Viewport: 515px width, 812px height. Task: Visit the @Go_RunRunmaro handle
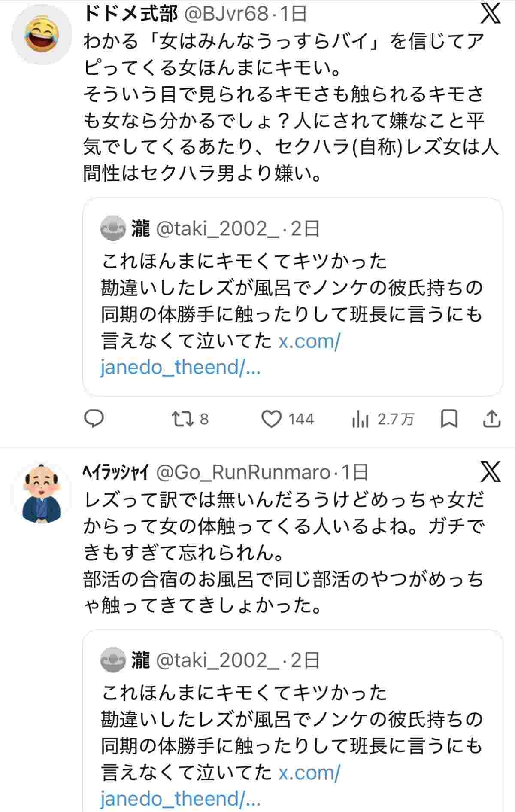point(243,472)
